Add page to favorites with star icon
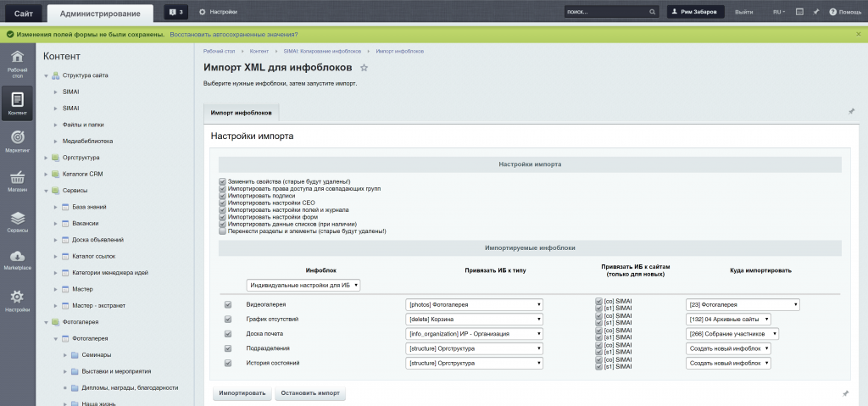 [364, 67]
